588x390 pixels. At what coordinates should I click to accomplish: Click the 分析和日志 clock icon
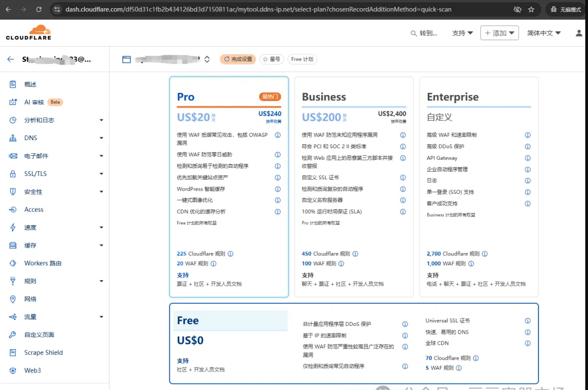12,120
